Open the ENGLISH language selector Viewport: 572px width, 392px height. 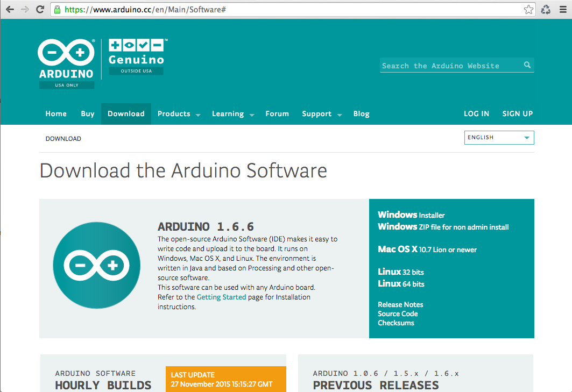(x=499, y=138)
